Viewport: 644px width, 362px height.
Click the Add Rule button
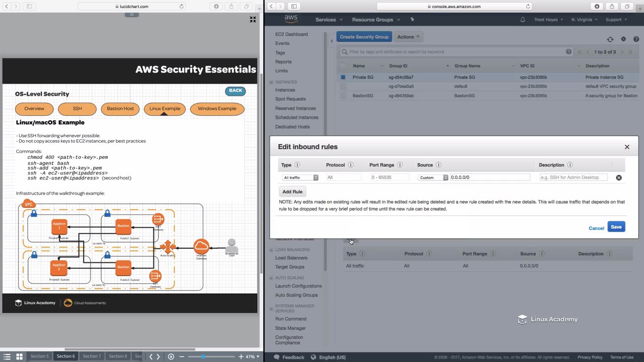(x=292, y=192)
